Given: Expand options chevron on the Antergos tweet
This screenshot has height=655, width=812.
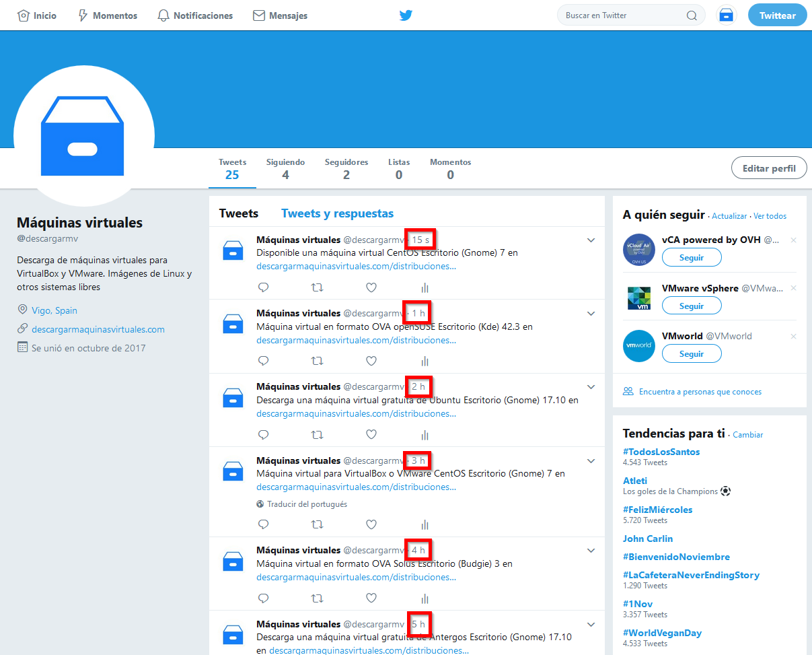Looking at the screenshot, I should pos(591,625).
